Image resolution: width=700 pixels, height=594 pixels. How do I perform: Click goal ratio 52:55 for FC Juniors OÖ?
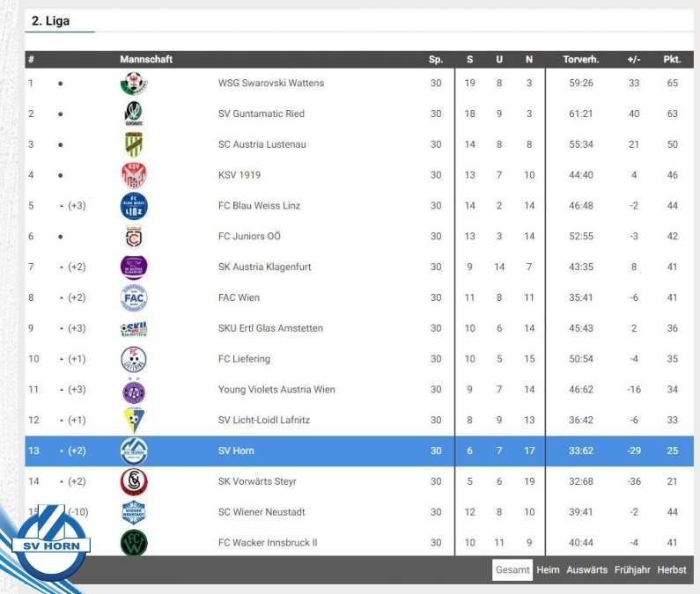581,236
